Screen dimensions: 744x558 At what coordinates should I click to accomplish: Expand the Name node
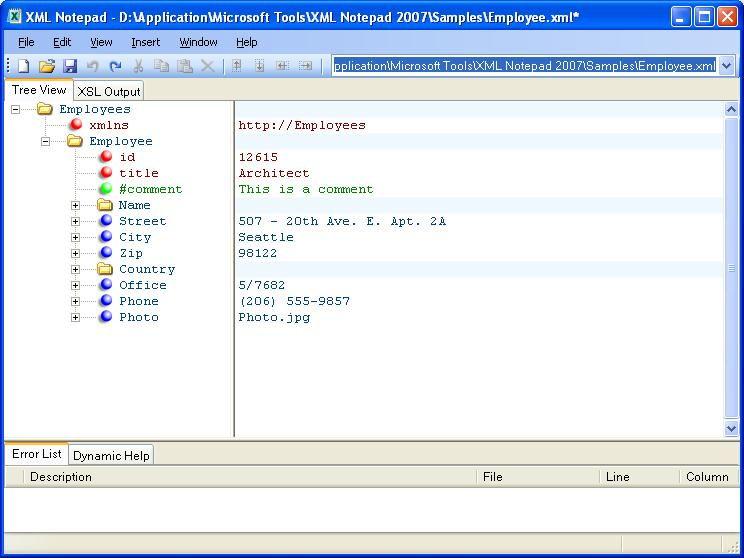coord(75,205)
